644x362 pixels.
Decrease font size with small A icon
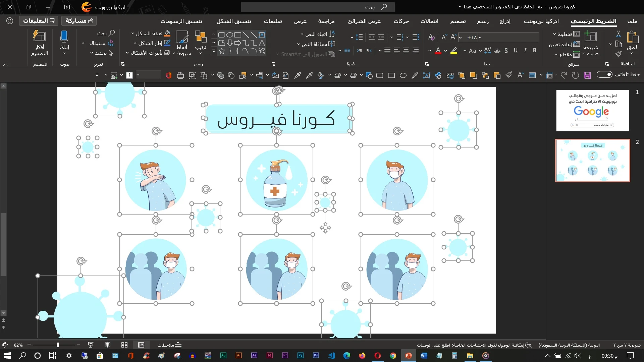click(x=444, y=37)
